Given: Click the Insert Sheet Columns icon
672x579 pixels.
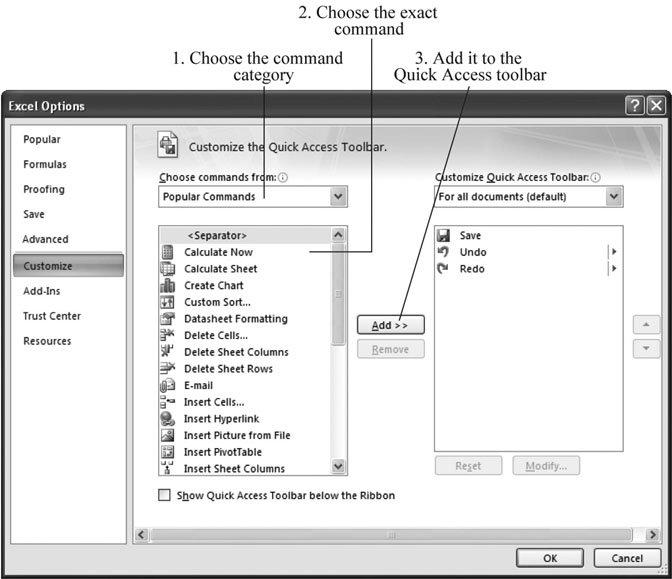Looking at the screenshot, I should 167,468.
